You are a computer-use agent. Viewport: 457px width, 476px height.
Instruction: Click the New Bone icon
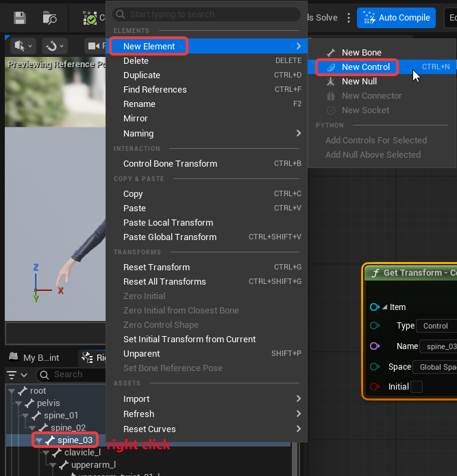331,53
